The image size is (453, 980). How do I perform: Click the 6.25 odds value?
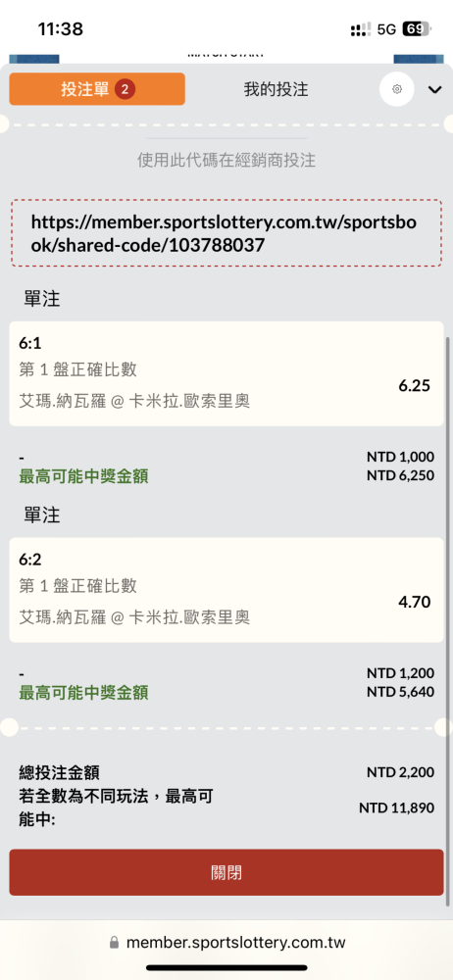414,385
